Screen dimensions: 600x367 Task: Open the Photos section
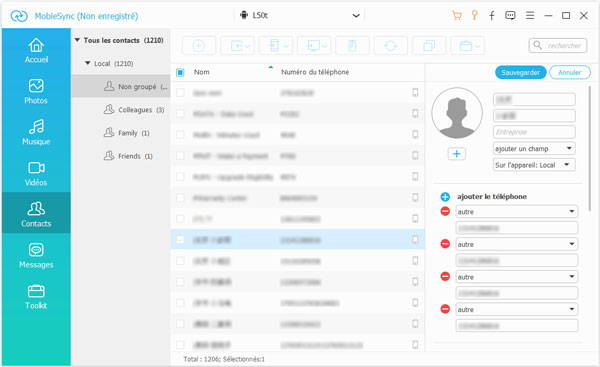point(36,91)
